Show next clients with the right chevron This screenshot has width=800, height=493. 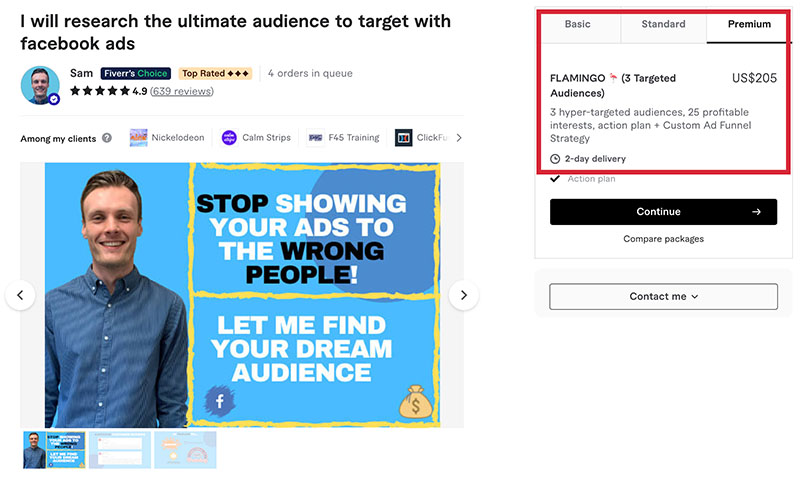[x=459, y=138]
